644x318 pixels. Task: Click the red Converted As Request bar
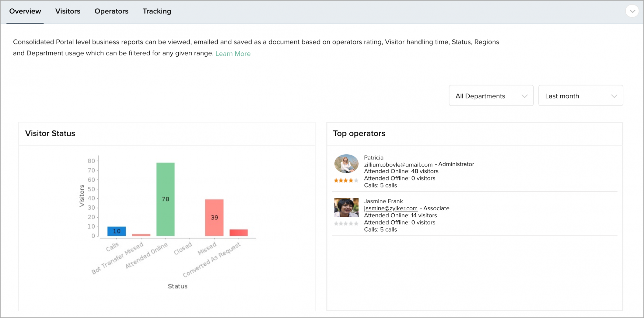tap(239, 232)
